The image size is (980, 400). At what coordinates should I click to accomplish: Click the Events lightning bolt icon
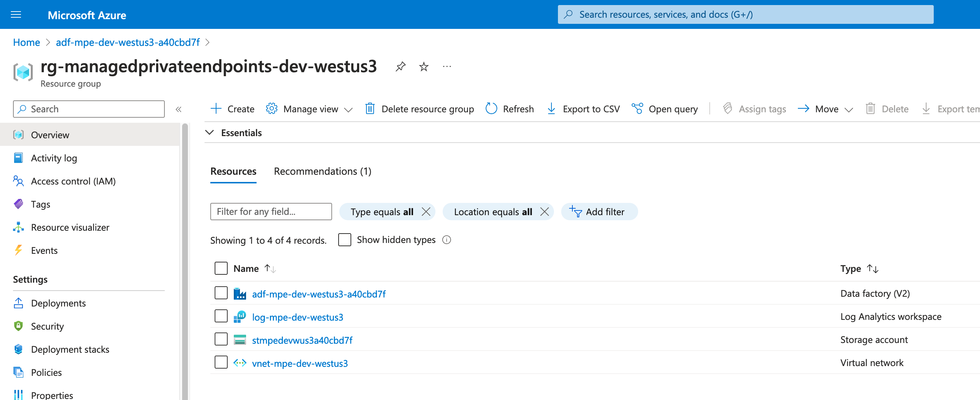[x=18, y=250]
